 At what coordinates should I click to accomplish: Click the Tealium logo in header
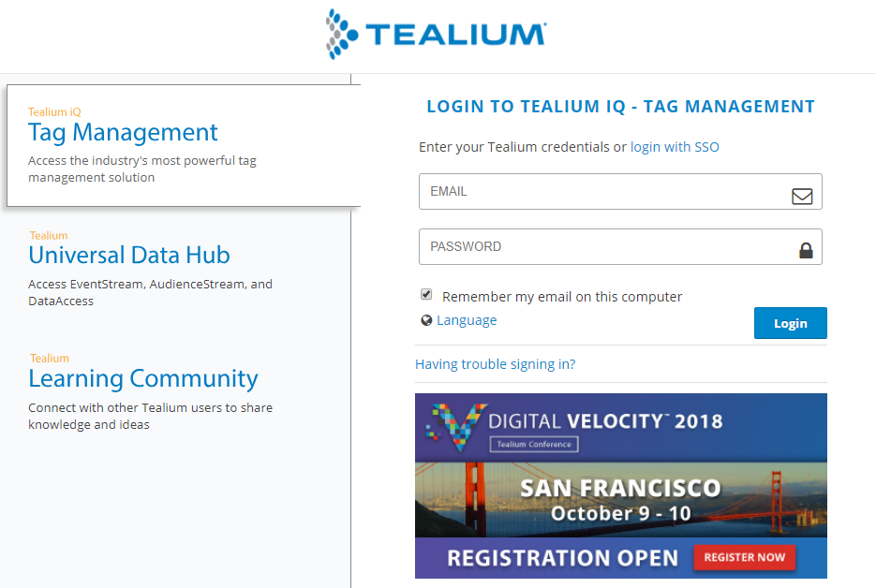[437, 34]
